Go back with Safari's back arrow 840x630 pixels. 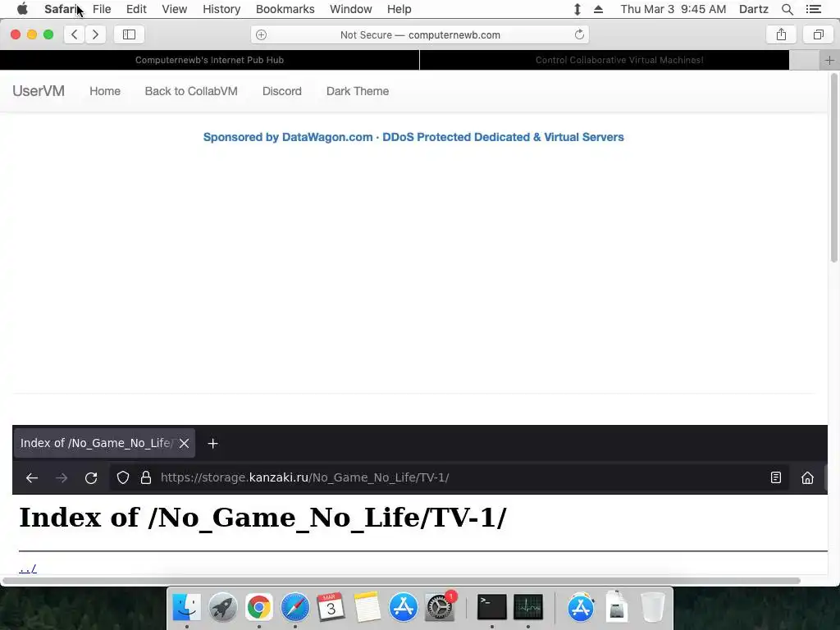[75, 34]
